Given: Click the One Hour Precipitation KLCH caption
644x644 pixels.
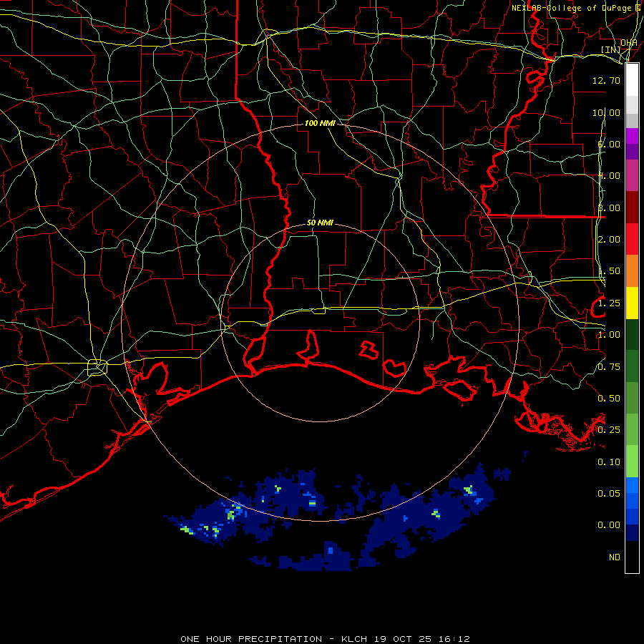Looking at the screenshot, I should click(x=325, y=639).
